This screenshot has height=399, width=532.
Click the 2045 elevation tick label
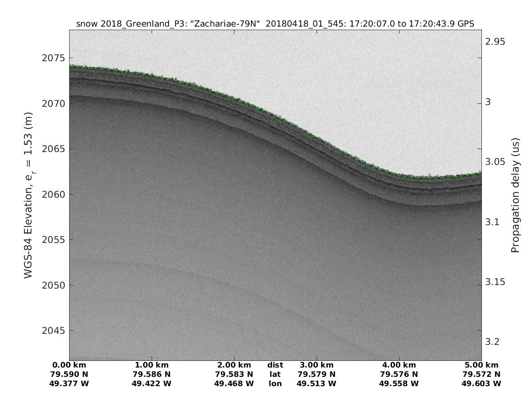click(x=53, y=331)
